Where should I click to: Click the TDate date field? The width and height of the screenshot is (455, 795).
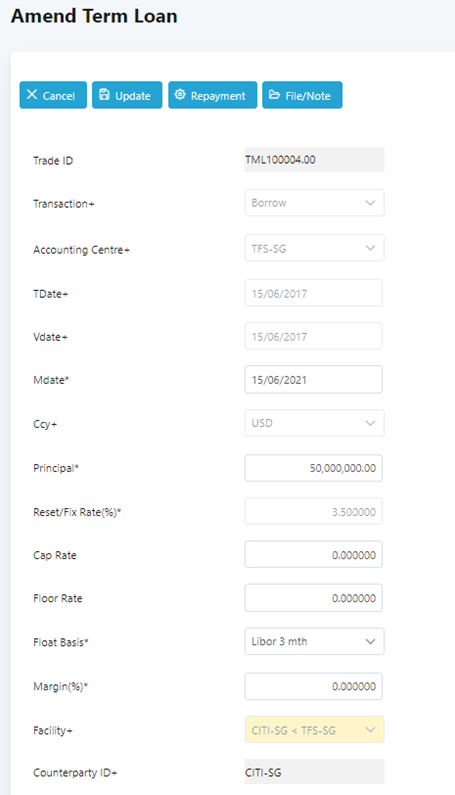pyautogui.click(x=313, y=293)
